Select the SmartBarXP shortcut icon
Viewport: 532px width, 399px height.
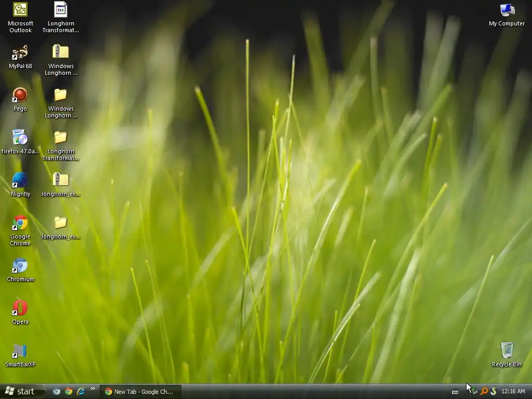(x=20, y=355)
